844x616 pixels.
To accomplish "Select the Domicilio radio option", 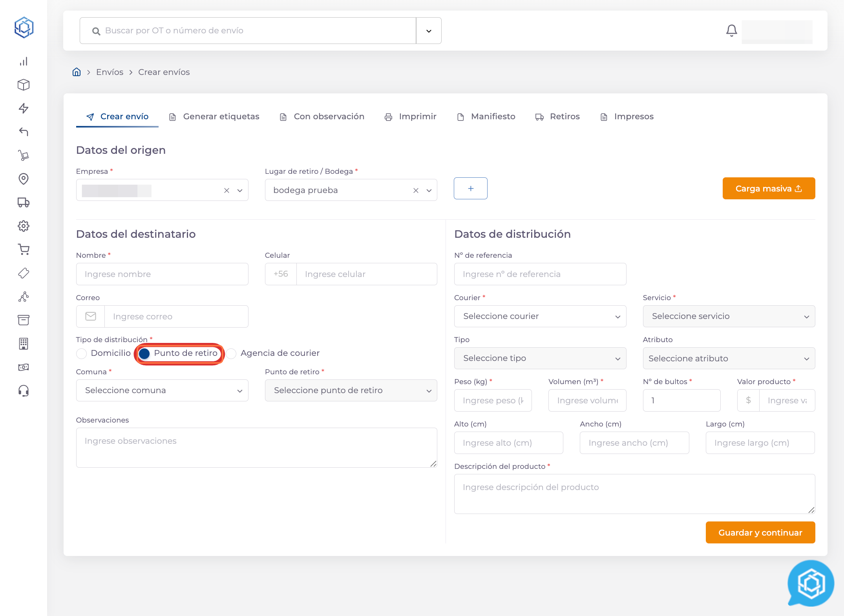I will click(x=82, y=354).
